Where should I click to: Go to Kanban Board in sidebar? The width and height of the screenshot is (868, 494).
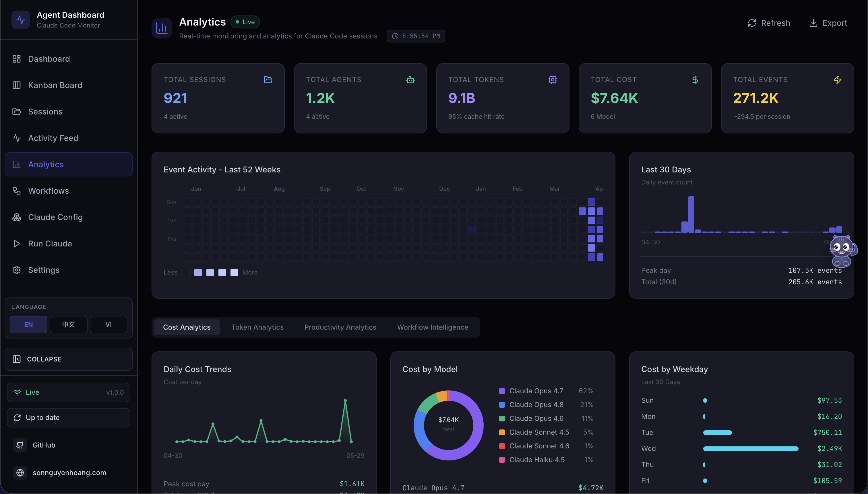coord(69,85)
